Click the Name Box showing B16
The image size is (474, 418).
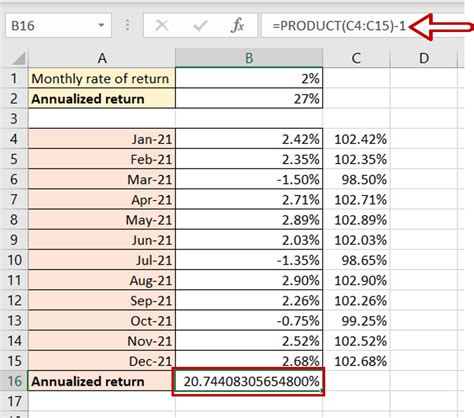pos(58,25)
